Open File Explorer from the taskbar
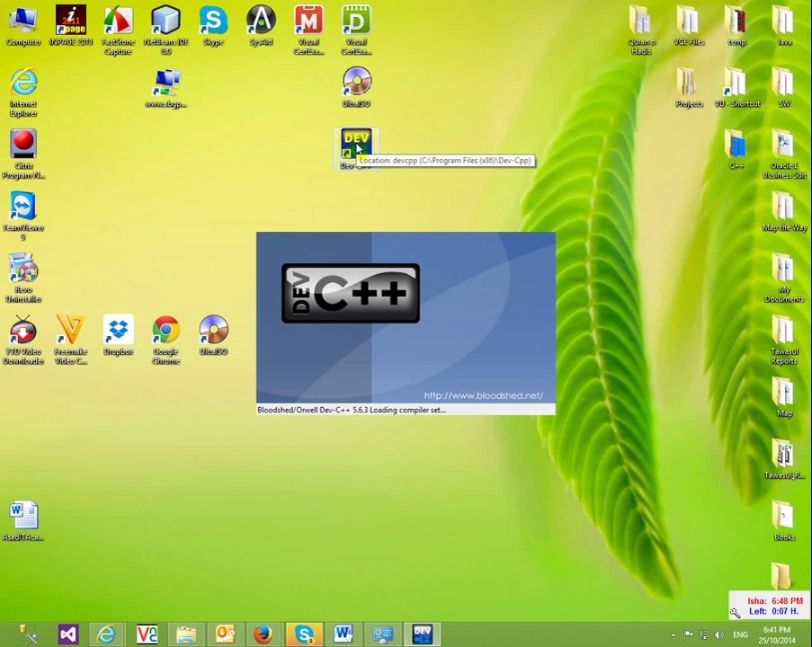 click(x=186, y=634)
